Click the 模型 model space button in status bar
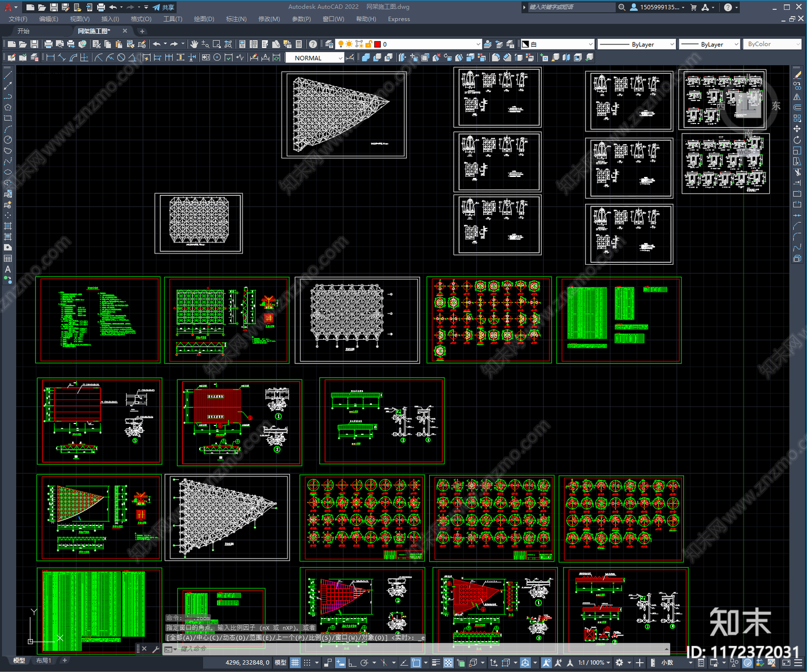The height and width of the screenshot is (672, 807). pyautogui.click(x=280, y=662)
